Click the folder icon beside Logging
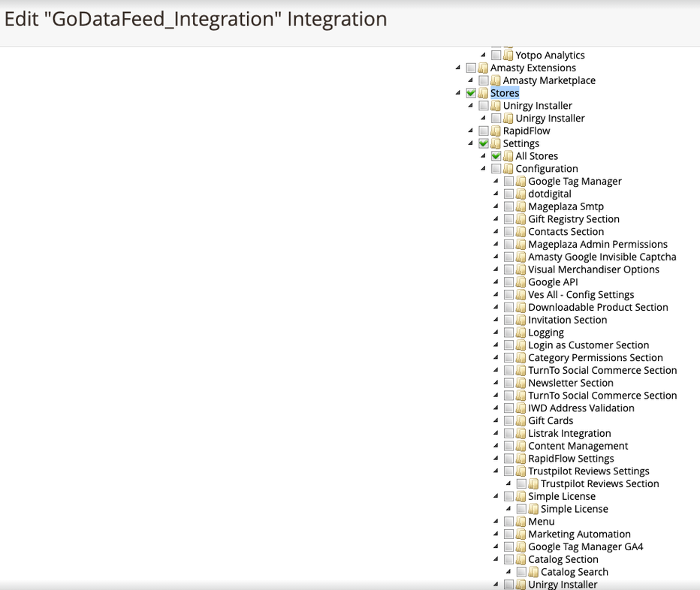 521,333
